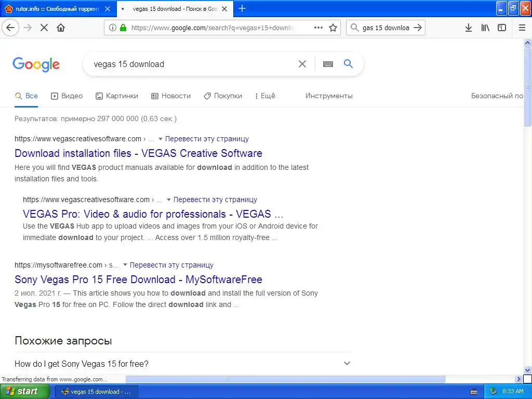This screenshot has width=532, height=399.
Task: Click the vertical scrollbar thumb
Action: pyautogui.click(x=527, y=87)
